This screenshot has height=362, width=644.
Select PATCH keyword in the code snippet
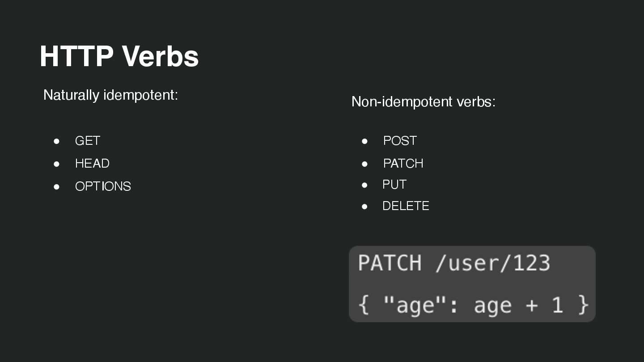[390, 263]
